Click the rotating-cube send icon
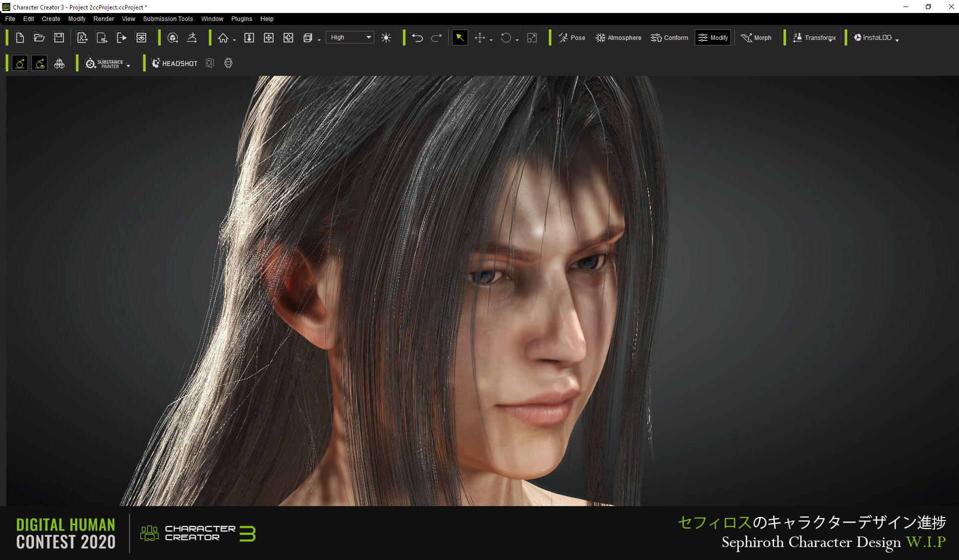 [173, 37]
